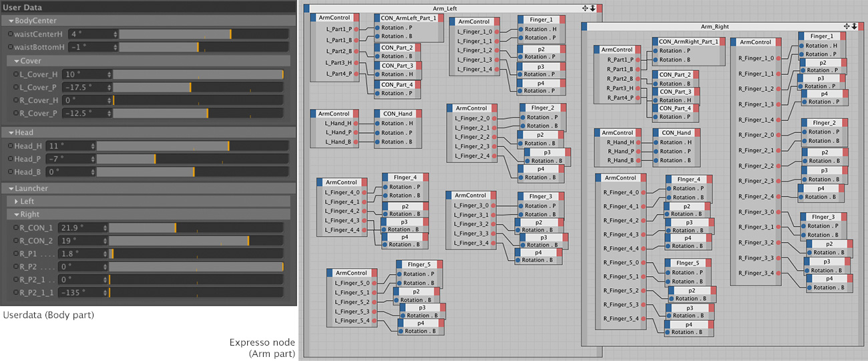Screen dimensions: 868x361
Task: Toggle the keyframe dot beside R_CON_1
Action: (15, 227)
